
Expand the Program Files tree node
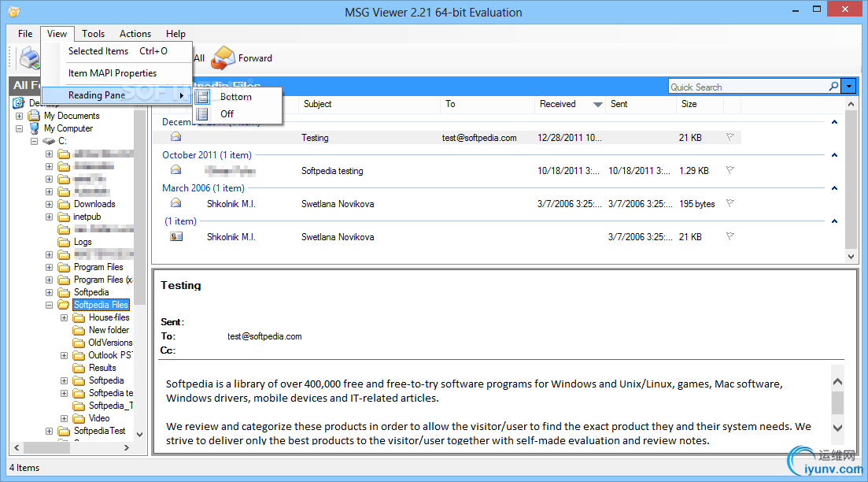[x=50, y=267]
